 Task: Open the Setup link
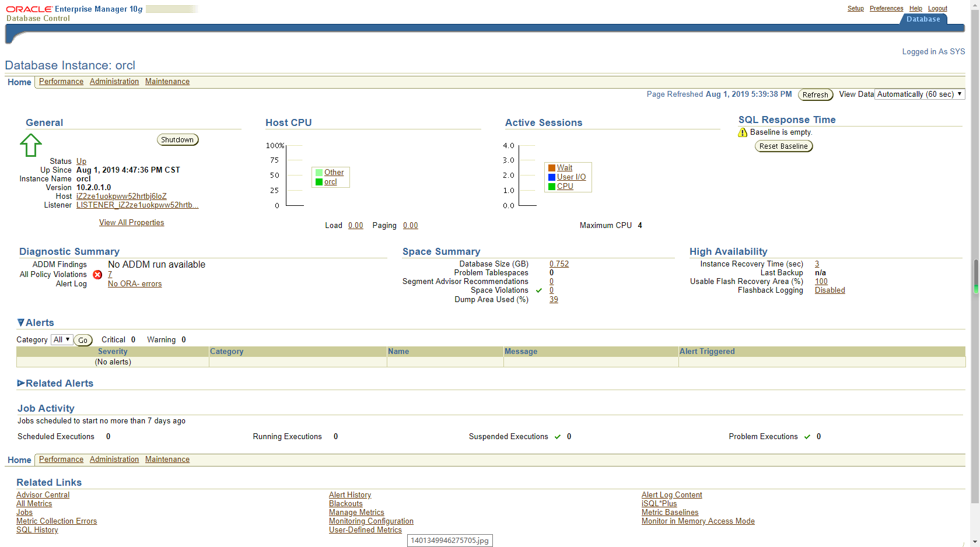(856, 8)
